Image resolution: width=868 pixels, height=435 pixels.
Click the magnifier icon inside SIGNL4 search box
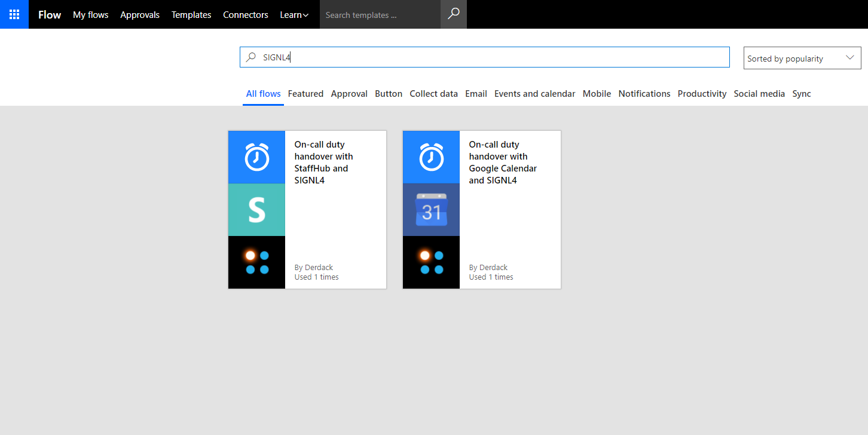(251, 57)
